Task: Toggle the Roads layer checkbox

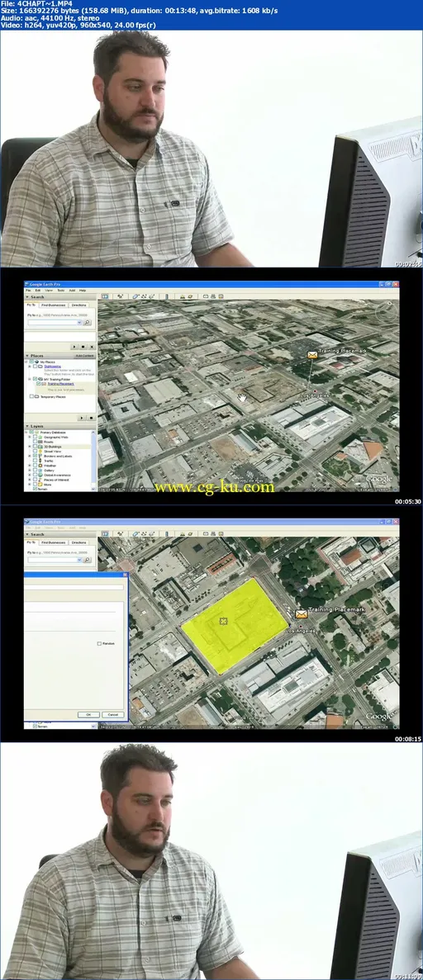Action: pos(35,442)
